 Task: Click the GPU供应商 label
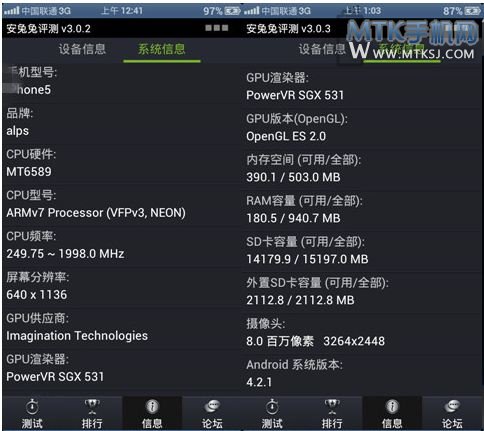pos(37,318)
